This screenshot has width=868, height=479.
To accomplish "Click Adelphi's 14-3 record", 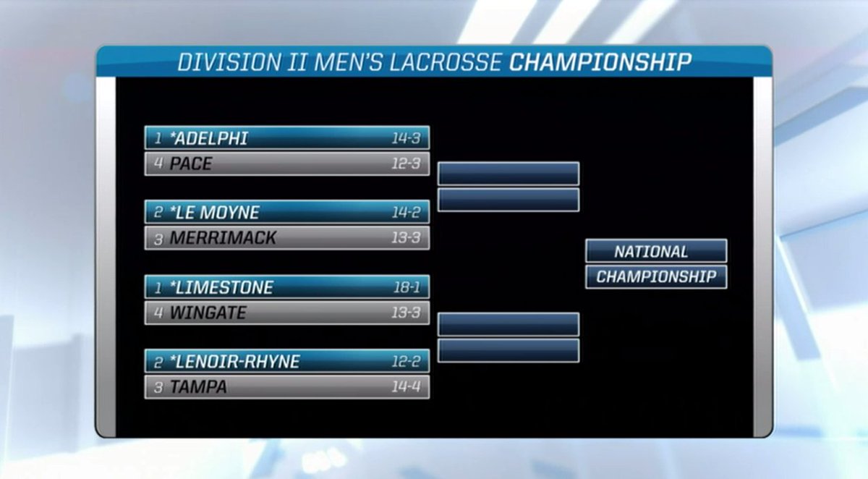I will 406,138.
